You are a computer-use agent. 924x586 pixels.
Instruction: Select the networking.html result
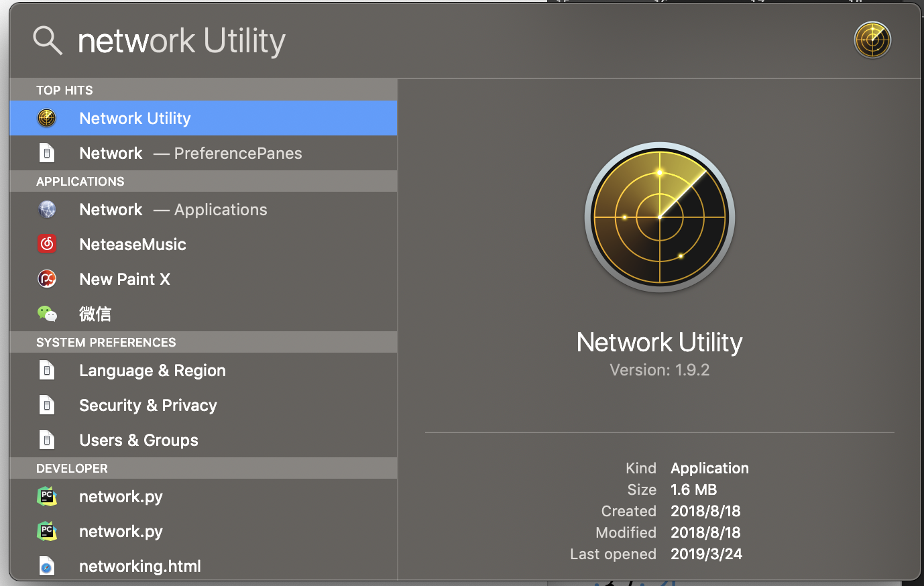click(203, 565)
